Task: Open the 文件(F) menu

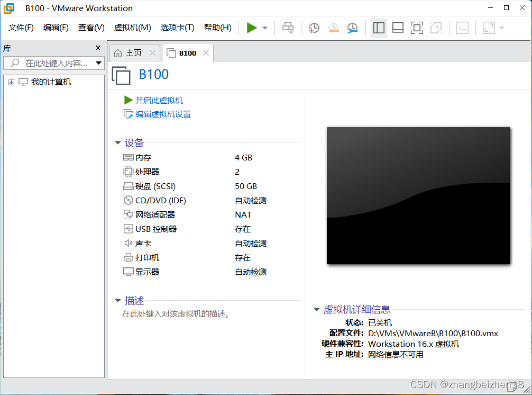Action: 21,28
